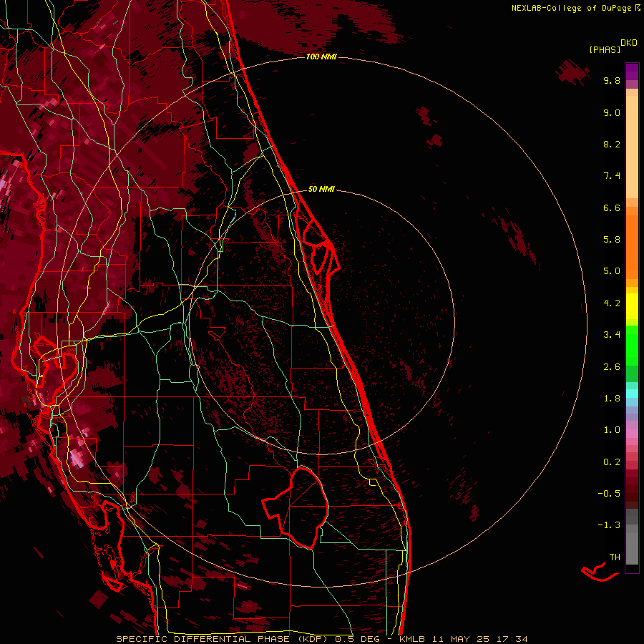Click the -0.5 scale value
The width and height of the screenshot is (644, 644).
click(609, 494)
